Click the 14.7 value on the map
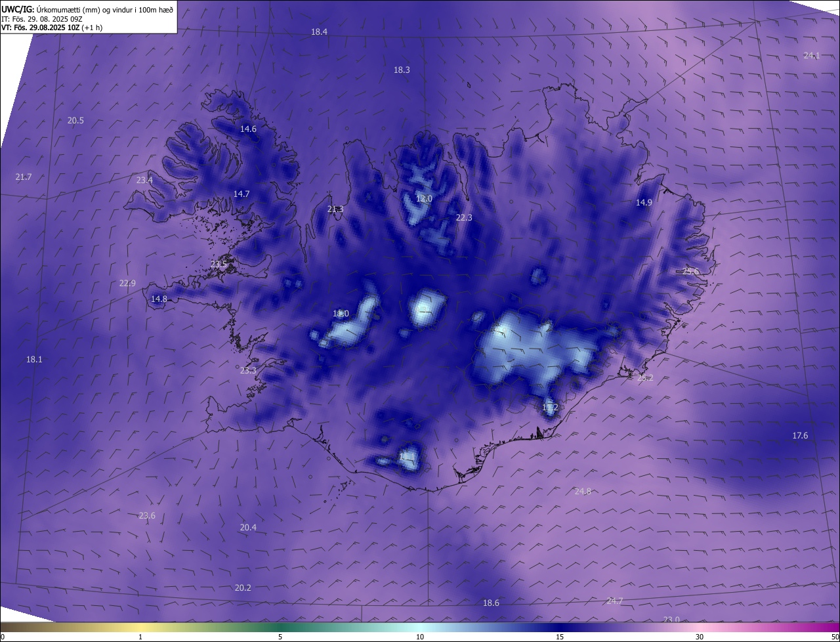This screenshot has height=642, width=840. [x=241, y=194]
